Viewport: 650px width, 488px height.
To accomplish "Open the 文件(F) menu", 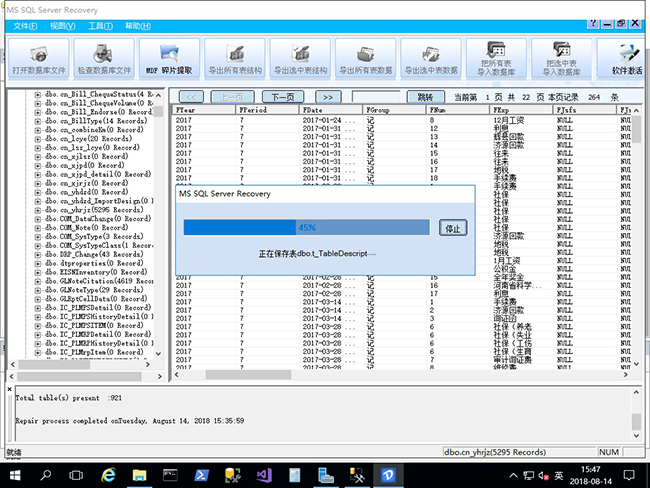I will [26, 25].
